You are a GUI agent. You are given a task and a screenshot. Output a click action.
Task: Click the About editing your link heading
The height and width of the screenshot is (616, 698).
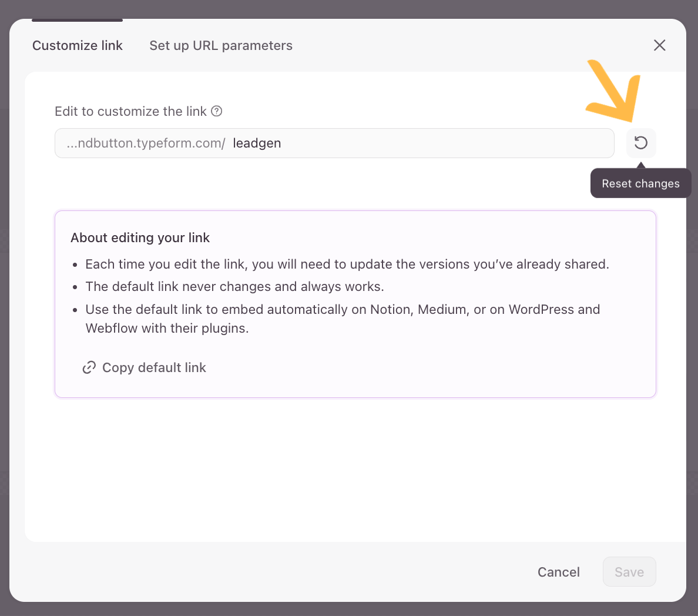pyautogui.click(x=140, y=237)
